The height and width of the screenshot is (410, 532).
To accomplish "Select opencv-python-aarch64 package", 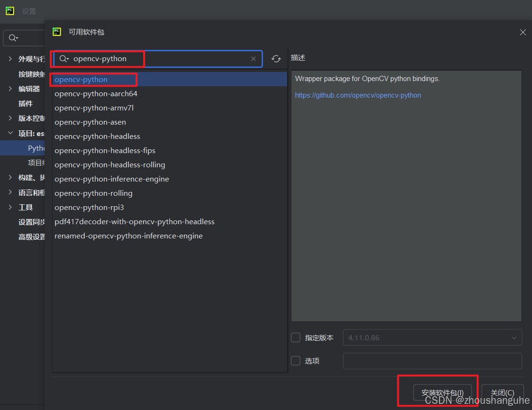I will point(170,93).
